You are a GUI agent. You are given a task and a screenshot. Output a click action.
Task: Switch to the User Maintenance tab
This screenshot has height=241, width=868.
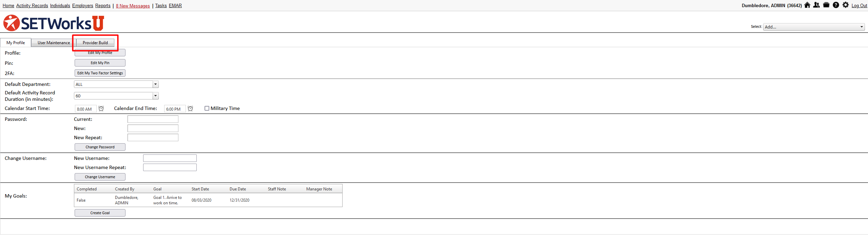coord(54,43)
